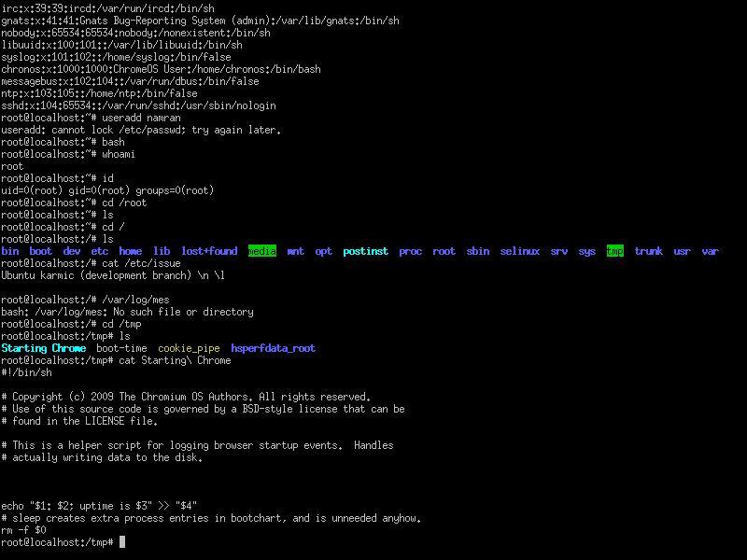Viewport: 747px width, 560px height.
Task: Click the trunk directory name
Action: pos(648,251)
